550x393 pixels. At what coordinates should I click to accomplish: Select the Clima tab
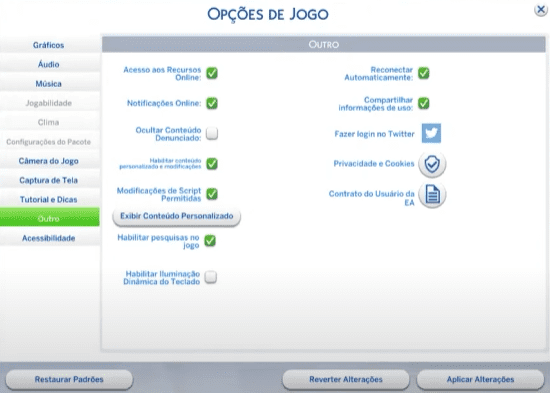49,122
